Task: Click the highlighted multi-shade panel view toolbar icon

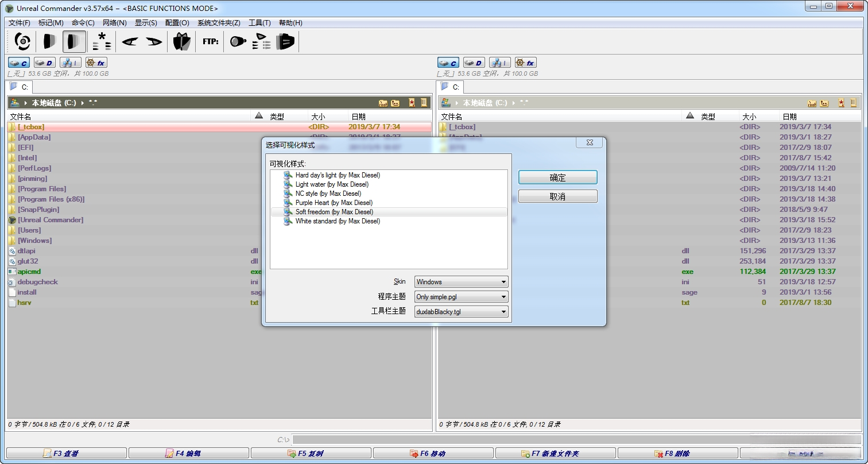Action: click(x=74, y=41)
